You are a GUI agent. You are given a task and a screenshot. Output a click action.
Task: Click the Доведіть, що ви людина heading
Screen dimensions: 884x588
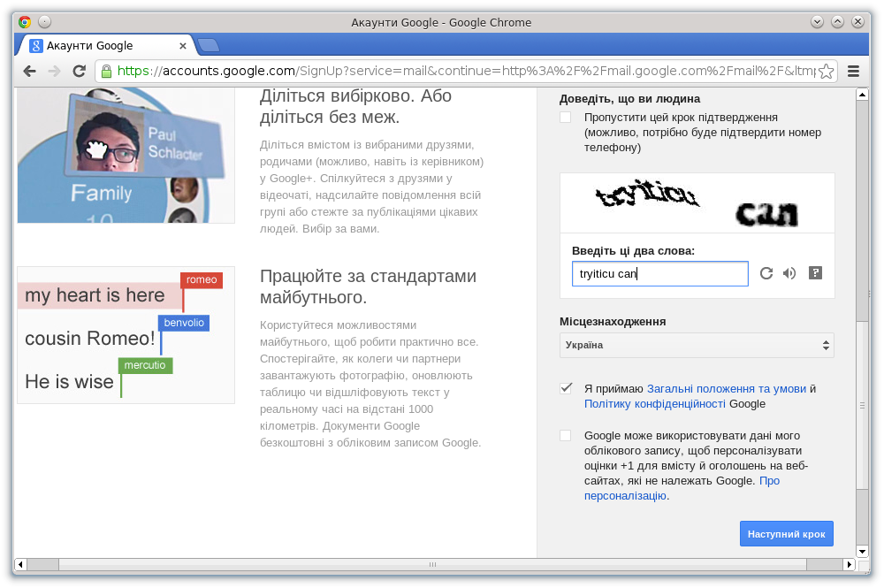pyautogui.click(x=629, y=99)
